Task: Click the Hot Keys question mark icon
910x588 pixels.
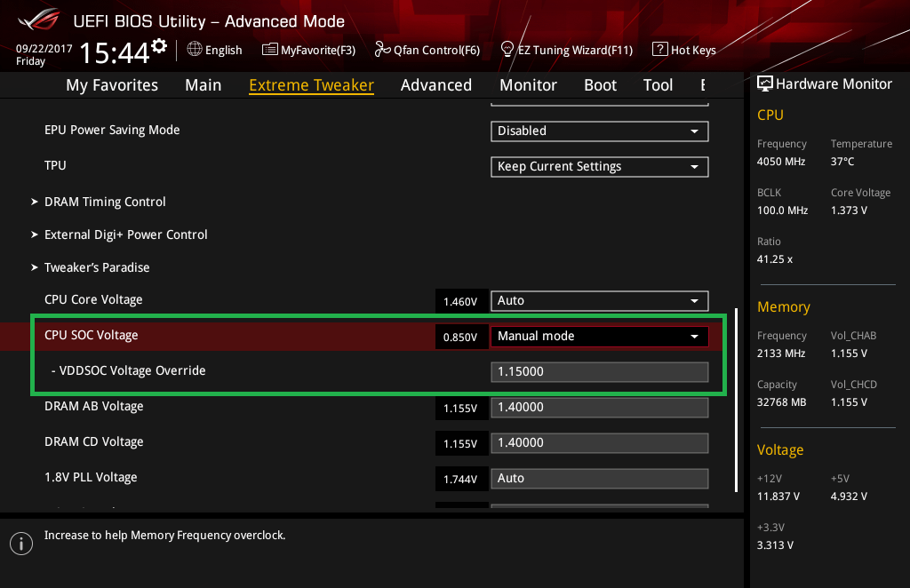Action: pyautogui.click(x=660, y=49)
